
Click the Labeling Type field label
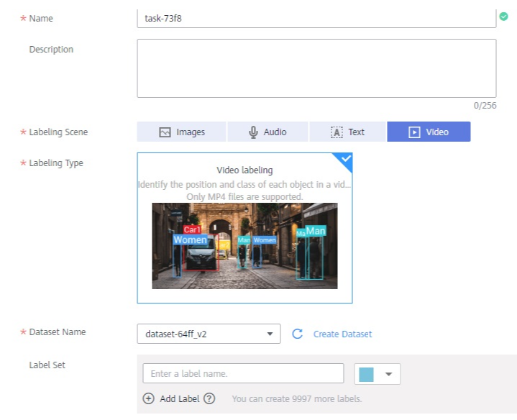(x=56, y=163)
